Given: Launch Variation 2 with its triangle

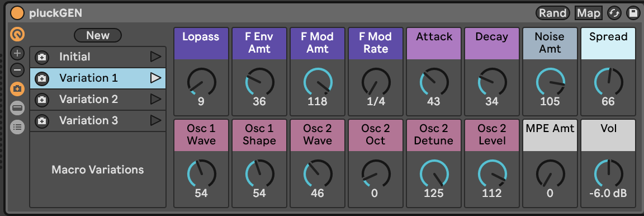Looking at the screenshot, I should [155, 99].
